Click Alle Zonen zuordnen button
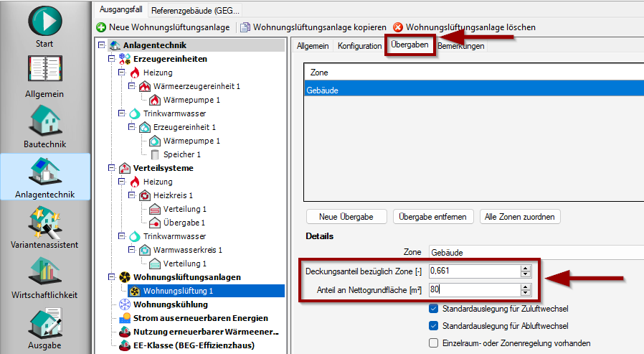Viewport: 644px width, 354px height. 519,217
